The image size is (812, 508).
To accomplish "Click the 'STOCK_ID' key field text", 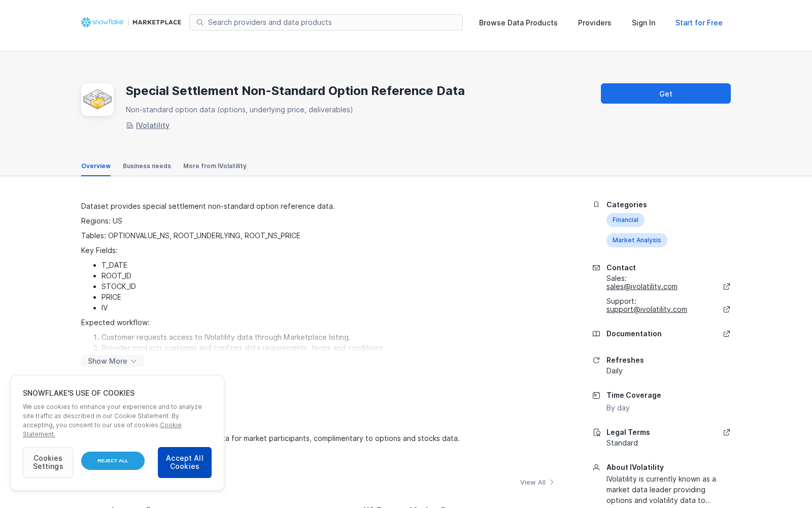I will [x=119, y=287].
